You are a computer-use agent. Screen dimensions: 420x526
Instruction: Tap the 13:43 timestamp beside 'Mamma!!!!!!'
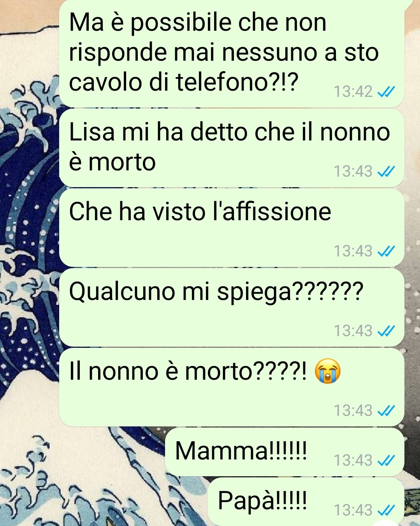coord(353,461)
